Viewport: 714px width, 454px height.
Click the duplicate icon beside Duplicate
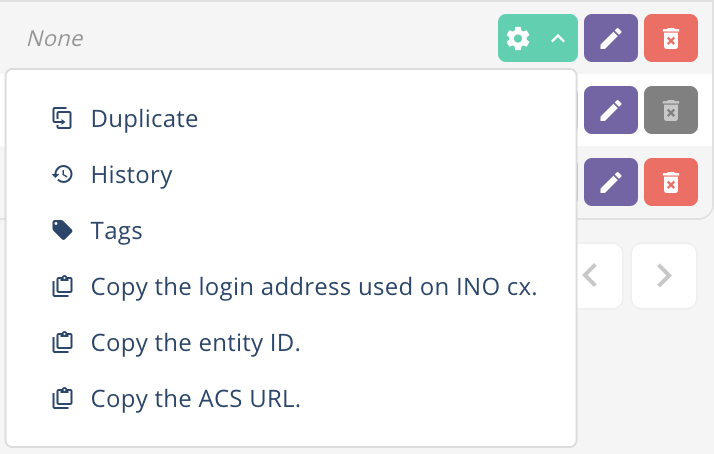[x=62, y=119]
